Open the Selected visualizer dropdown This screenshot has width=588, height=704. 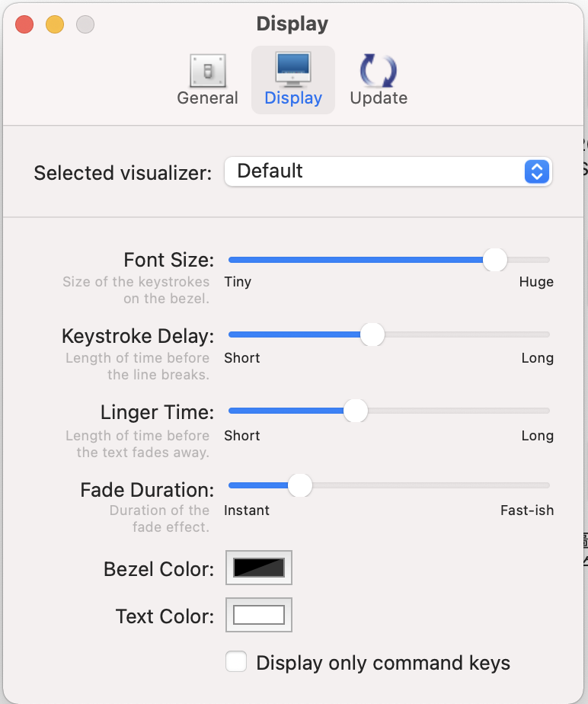(x=388, y=171)
